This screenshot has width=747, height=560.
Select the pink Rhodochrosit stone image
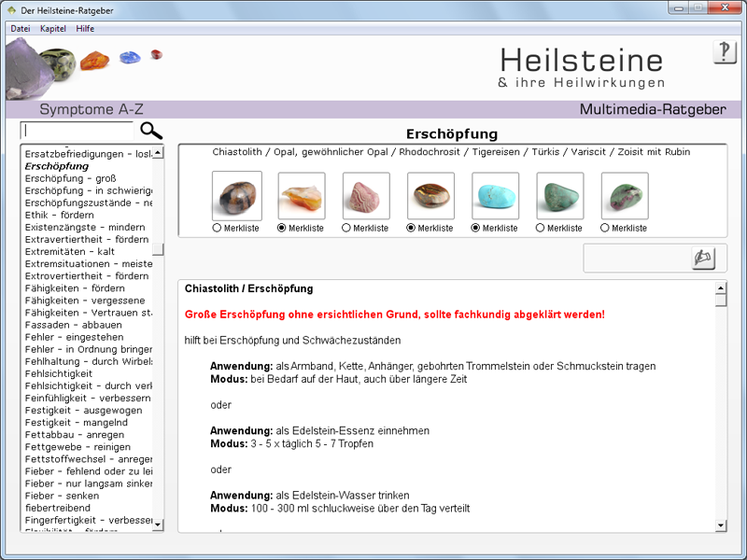(x=366, y=196)
